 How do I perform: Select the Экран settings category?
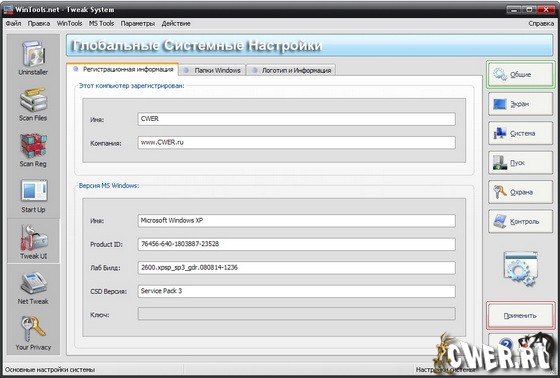(x=520, y=104)
